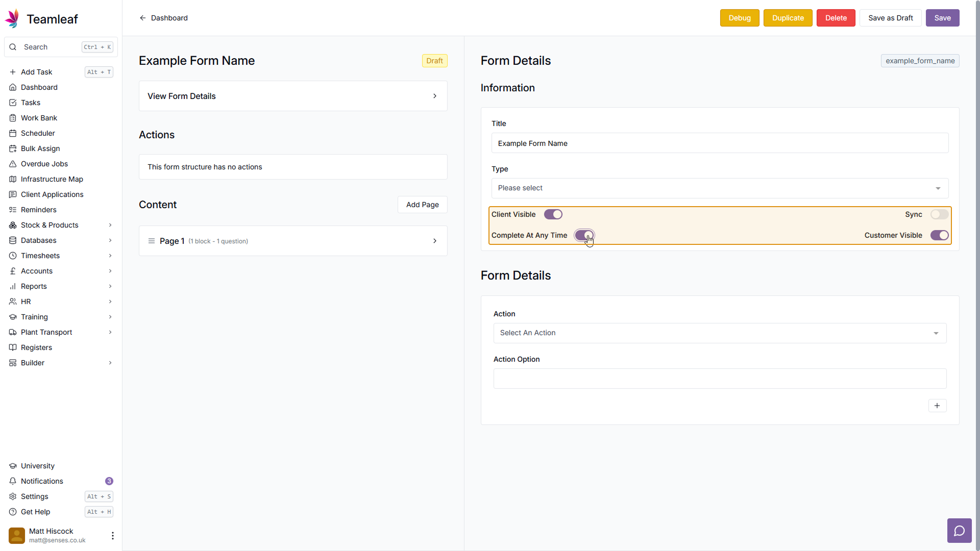980x551 pixels.
Task: Click the plus icon under Action Option
Action: (x=937, y=406)
